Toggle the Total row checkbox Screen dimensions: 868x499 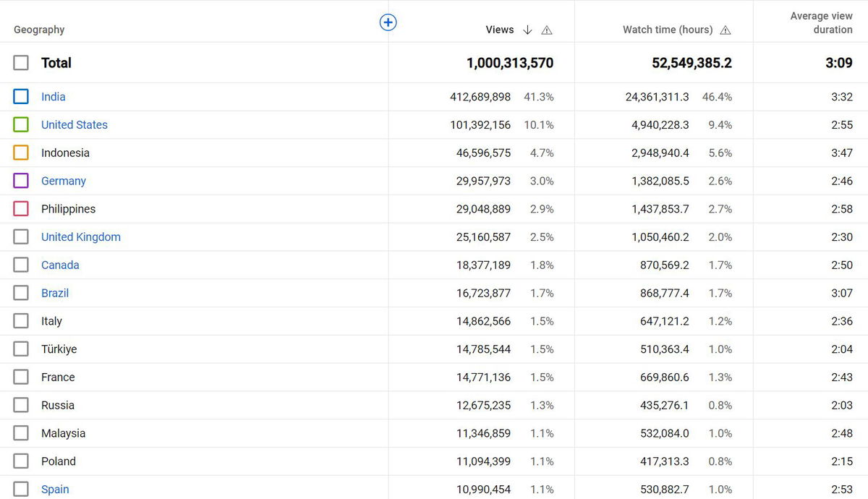tap(21, 63)
